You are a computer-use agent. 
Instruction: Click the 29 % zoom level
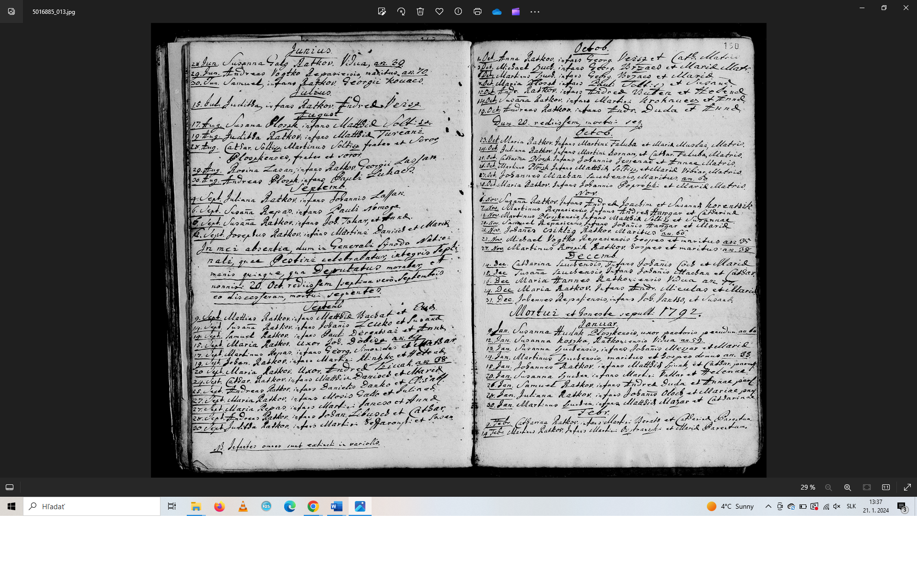[x=808, y=487]
